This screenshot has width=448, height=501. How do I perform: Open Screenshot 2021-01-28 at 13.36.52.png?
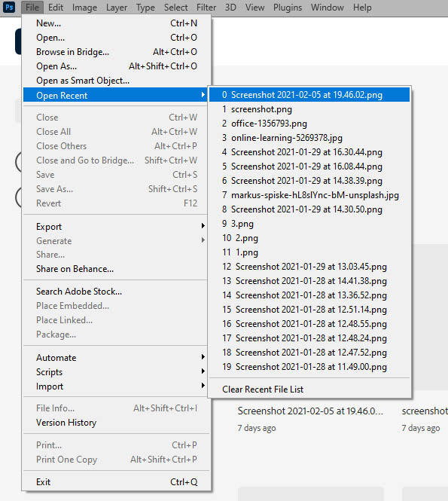pyautogui.click(x=309, y=295)
